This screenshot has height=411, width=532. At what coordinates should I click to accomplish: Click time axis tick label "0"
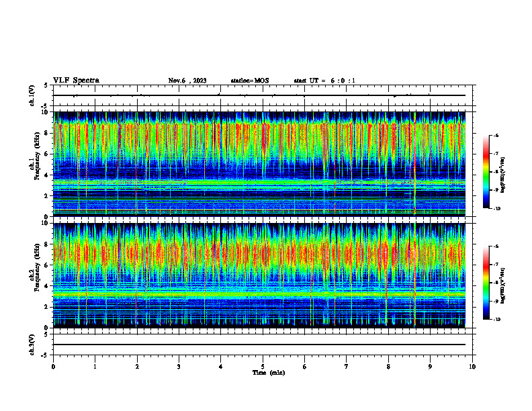[53, 367]
